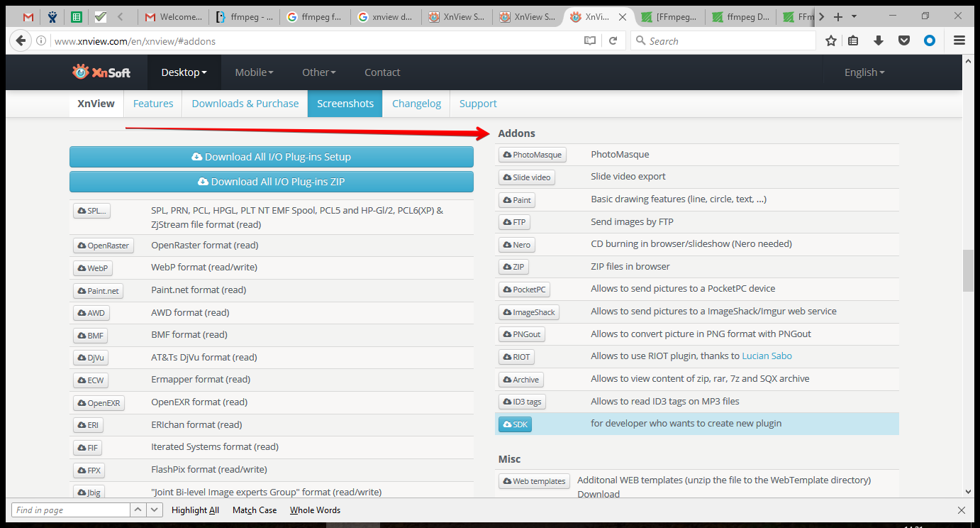Open a new browser tab
Screen dimensions: 980x528
pos(838,17)
